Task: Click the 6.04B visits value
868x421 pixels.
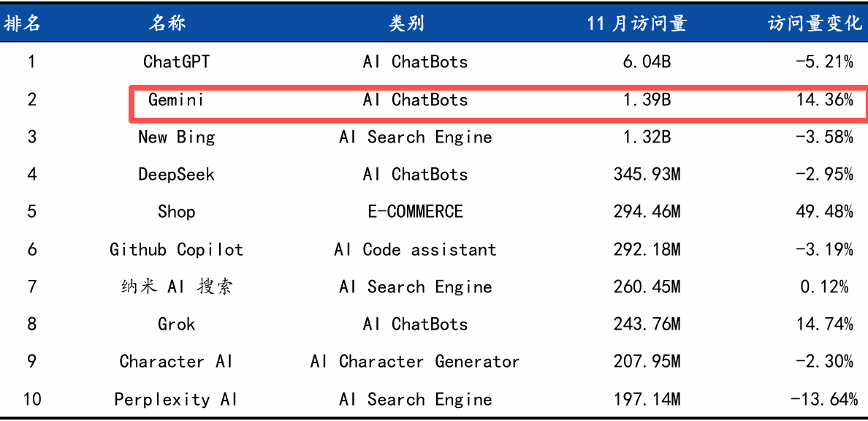Action: pyautogui.click(x=647, y=61)
